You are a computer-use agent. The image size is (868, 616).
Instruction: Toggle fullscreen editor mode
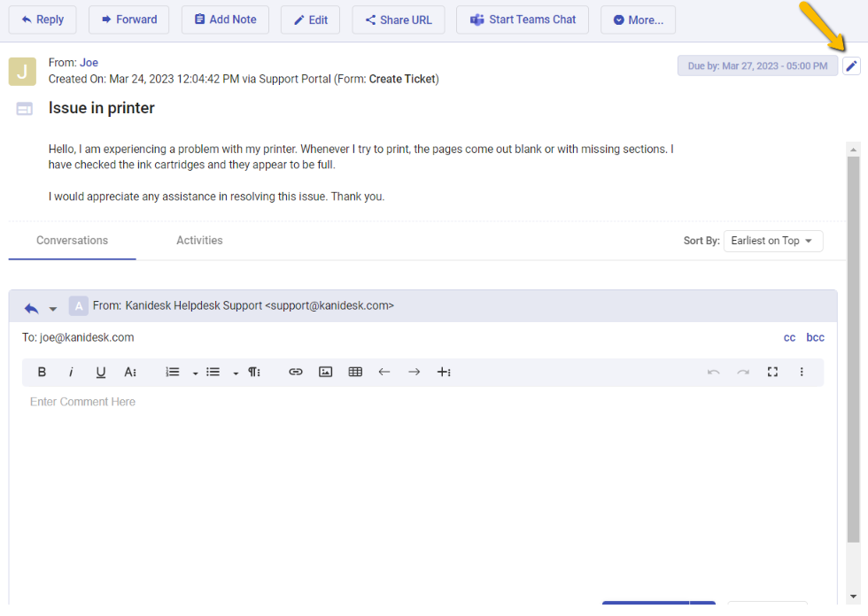point(772,372)
